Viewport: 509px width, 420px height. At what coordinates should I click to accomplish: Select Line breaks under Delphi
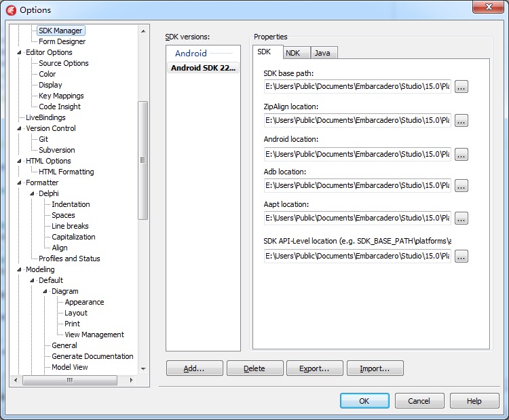[x=70, y=226]
